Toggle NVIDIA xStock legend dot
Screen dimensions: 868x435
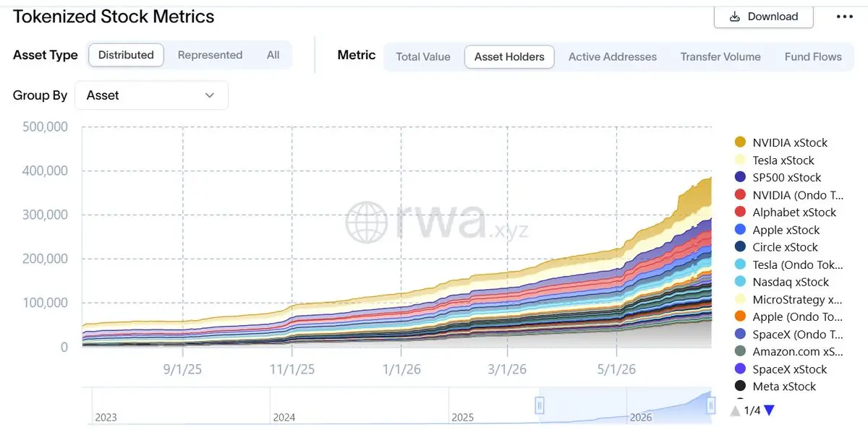point(740,142)
